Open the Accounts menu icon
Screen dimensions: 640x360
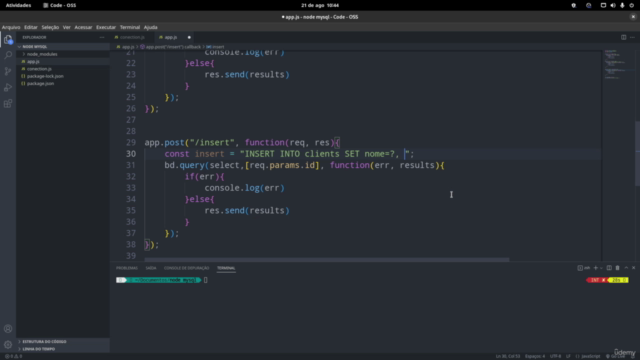click(8, 329)
